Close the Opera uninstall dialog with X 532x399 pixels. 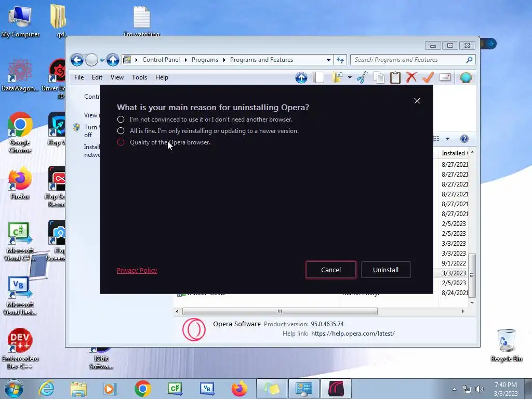[417, 101]
